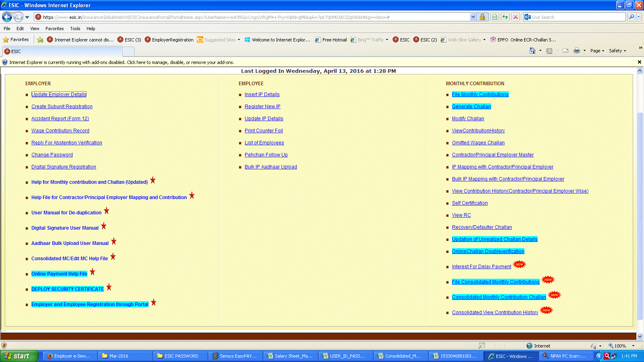The image size is (644, 362).
Task: Expand the Bing Traffic dropdown
Action: [x=387, y=39]
